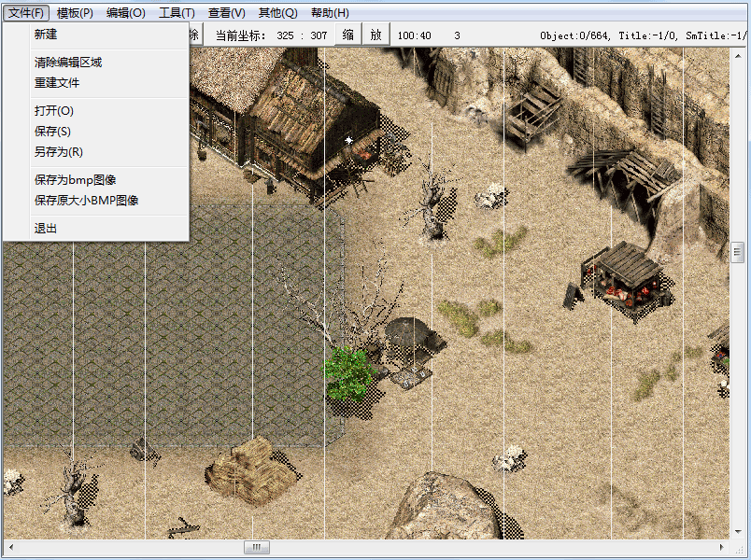Choose 打开(O) in the file menu
The image size is (751, 560).
coord(96,111)
